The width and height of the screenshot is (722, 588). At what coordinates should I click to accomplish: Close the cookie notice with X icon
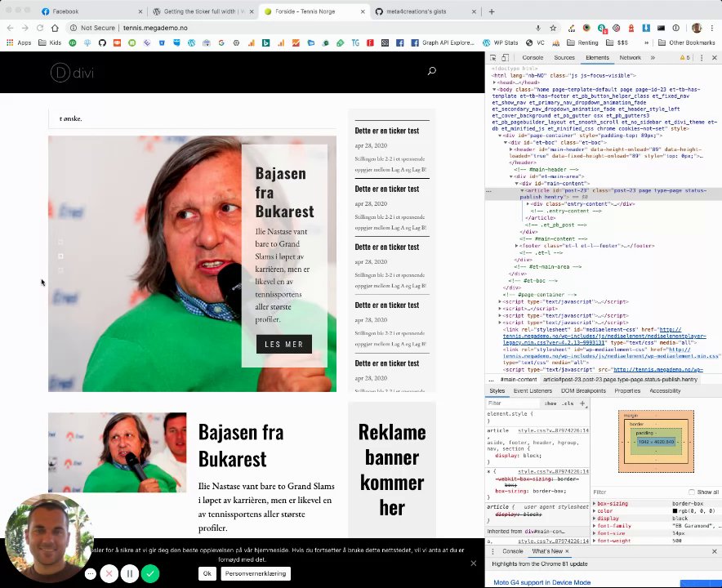coord(474,563)
